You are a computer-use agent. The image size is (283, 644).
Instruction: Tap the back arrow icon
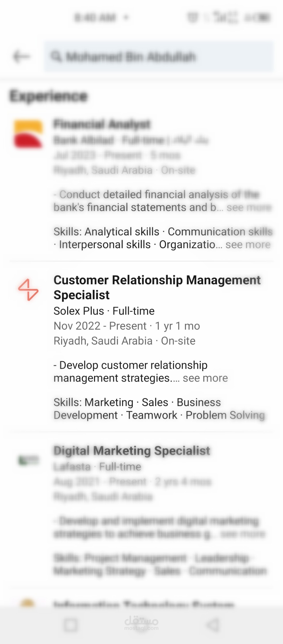(22, 56)
